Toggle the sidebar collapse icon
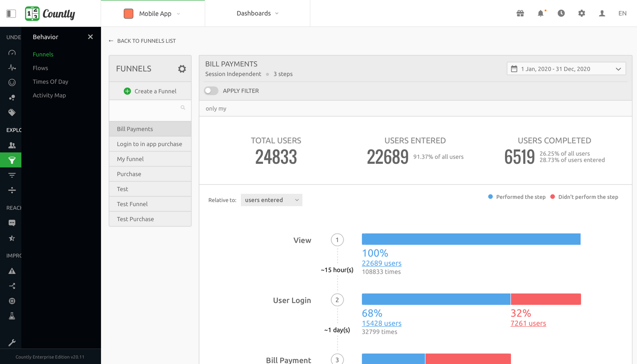The width and height of the screenshot is (637, 364). tap(11, 14)
